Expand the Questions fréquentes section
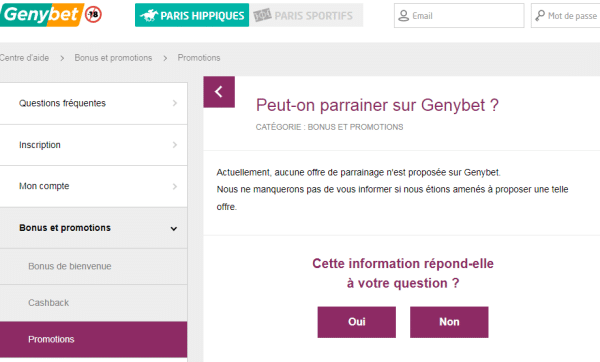The width and height of the screenshot is (600, 362). (93, 103)
